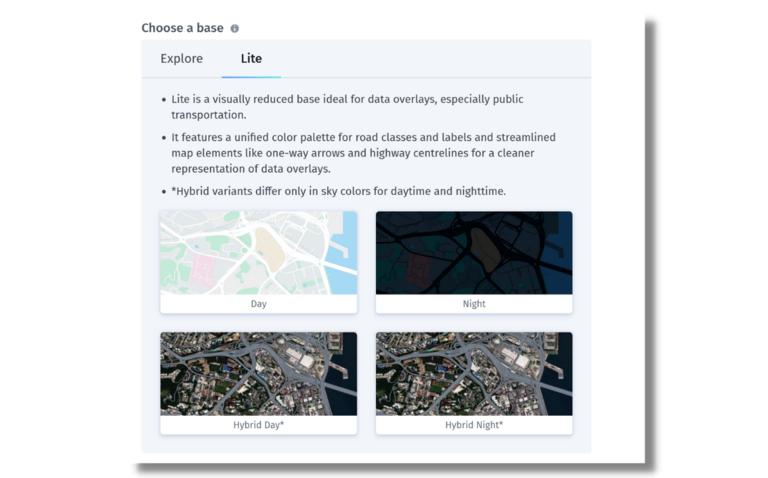The image size is (768, 478).
Task: Click the '*Hybrid variants differ only' note
Action: coord(338,191)
